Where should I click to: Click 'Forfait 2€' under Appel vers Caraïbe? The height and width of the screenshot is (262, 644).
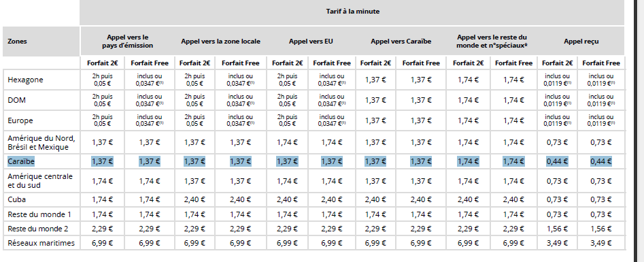coord(375,63)
